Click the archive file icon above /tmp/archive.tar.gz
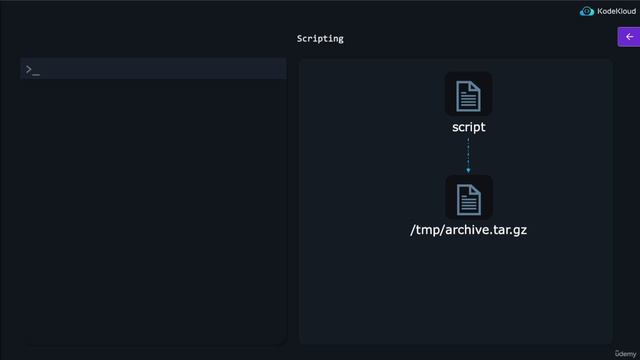 [x=469, y=198]
